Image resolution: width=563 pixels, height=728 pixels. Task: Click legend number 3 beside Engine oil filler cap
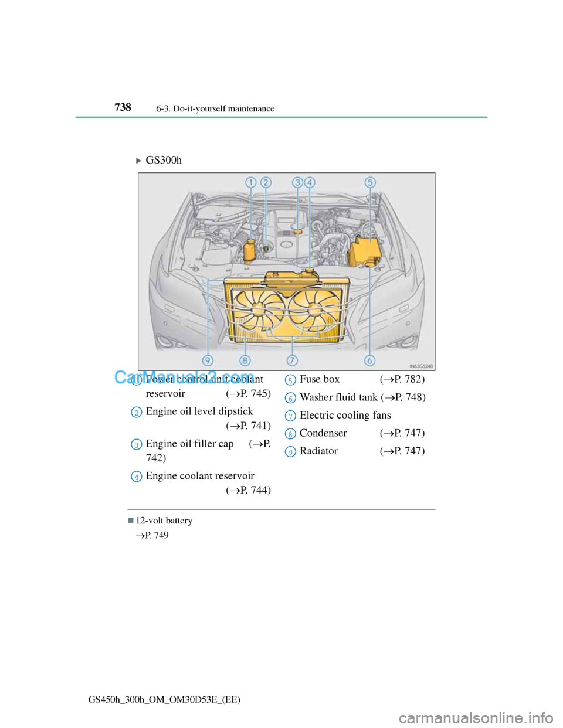click(137, 445)
